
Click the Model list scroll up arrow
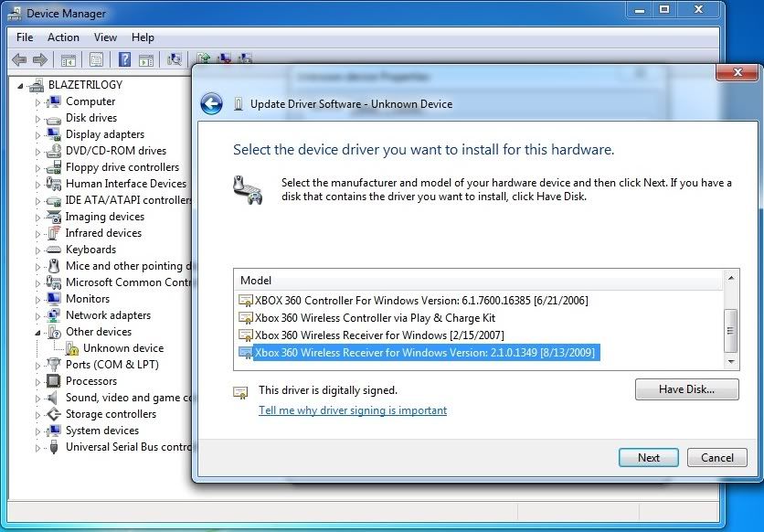pyautogui.click(x=731, y=278)
